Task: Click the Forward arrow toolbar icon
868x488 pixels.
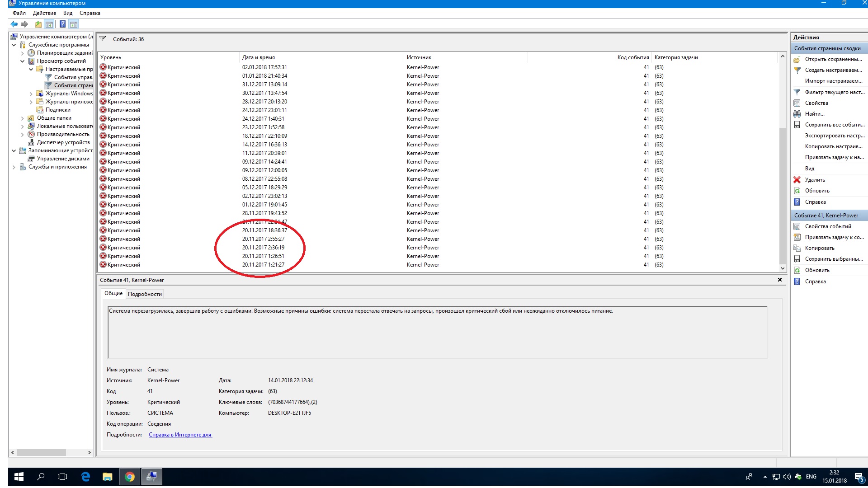Action: click(24, 24)
